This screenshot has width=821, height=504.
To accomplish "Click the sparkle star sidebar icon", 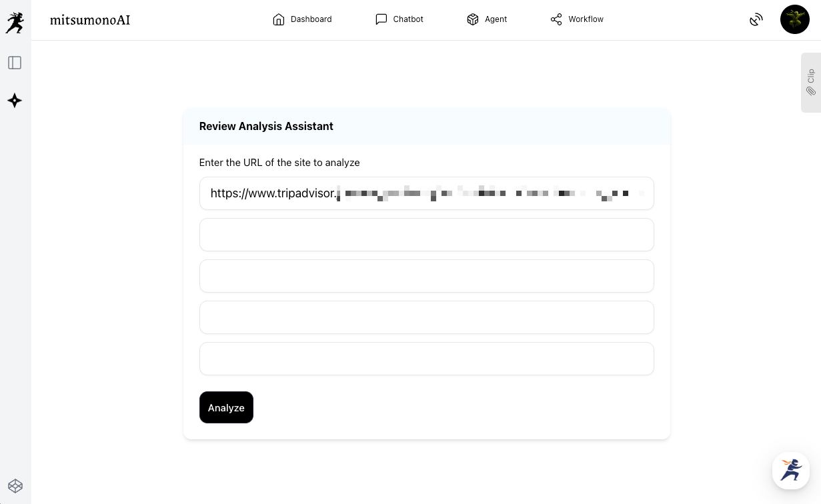I will click(15, 101).
